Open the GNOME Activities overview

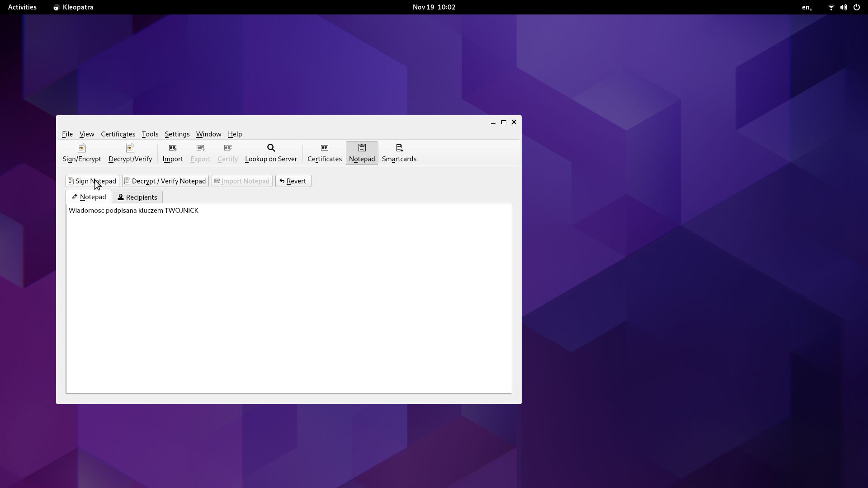(22, 7)
